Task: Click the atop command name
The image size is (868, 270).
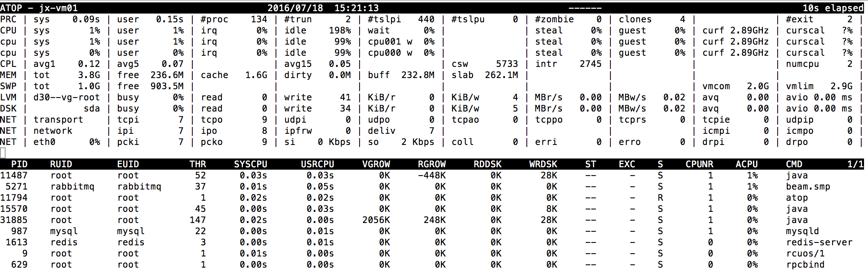Action: (x=797, y=198)
